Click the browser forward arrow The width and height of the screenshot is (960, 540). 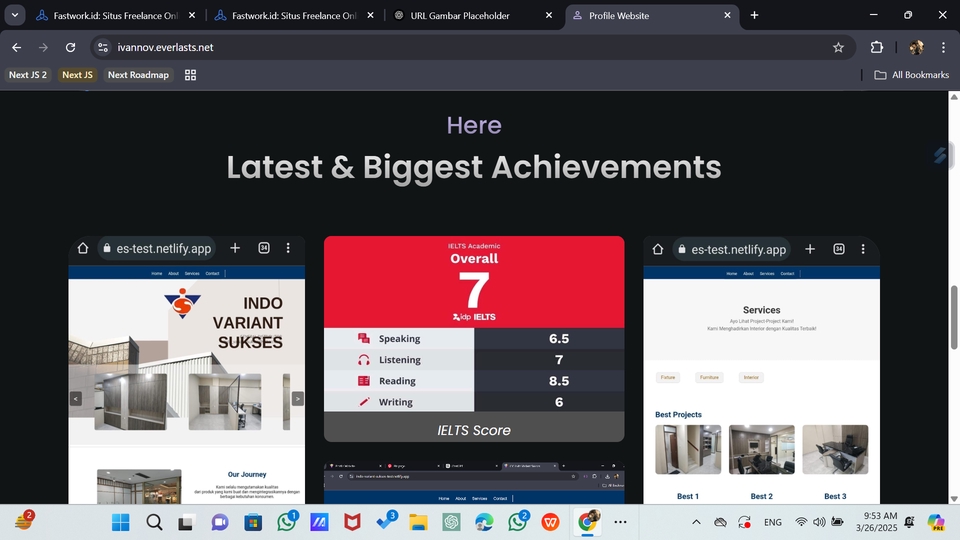coord(43,47)
